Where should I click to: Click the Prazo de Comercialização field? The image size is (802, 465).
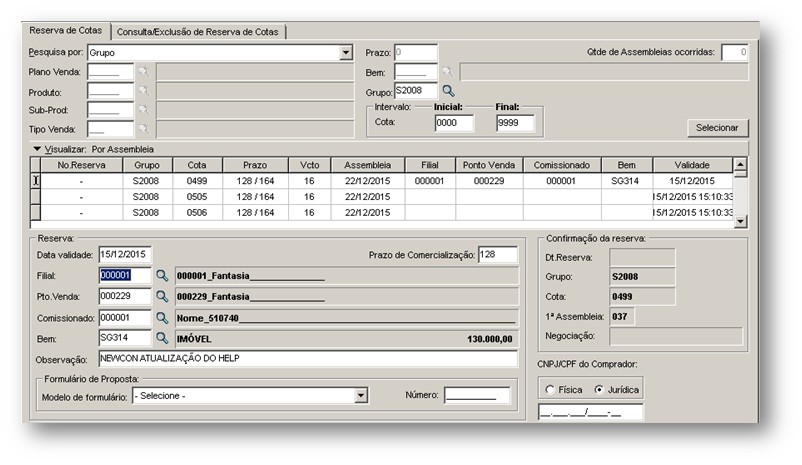pos(498,255)
